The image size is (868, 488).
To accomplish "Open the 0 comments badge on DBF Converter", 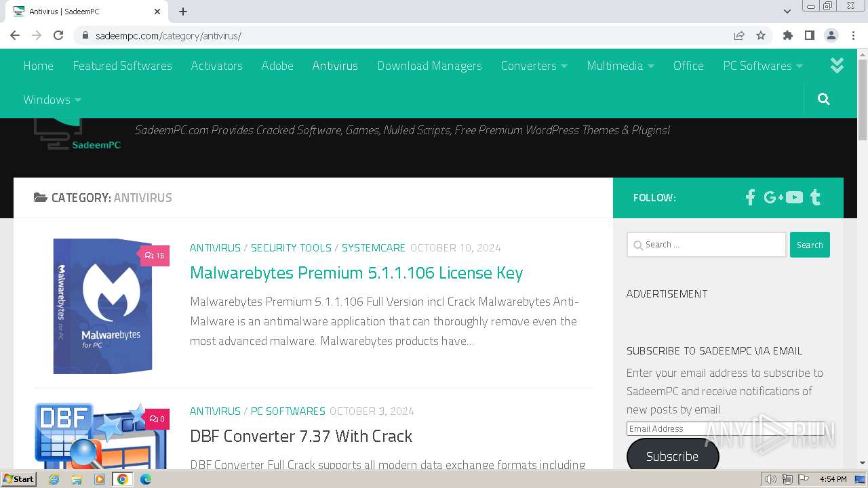I will tap(157, 419).
